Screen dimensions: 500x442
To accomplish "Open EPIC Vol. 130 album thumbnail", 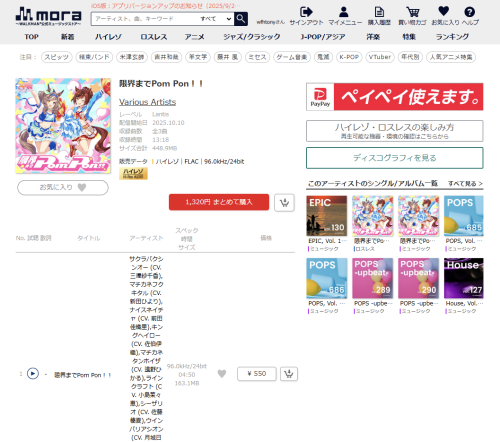I will 327,216.
